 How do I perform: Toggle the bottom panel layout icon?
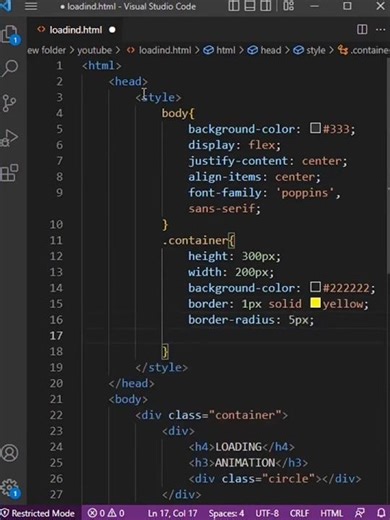[250, 6]
